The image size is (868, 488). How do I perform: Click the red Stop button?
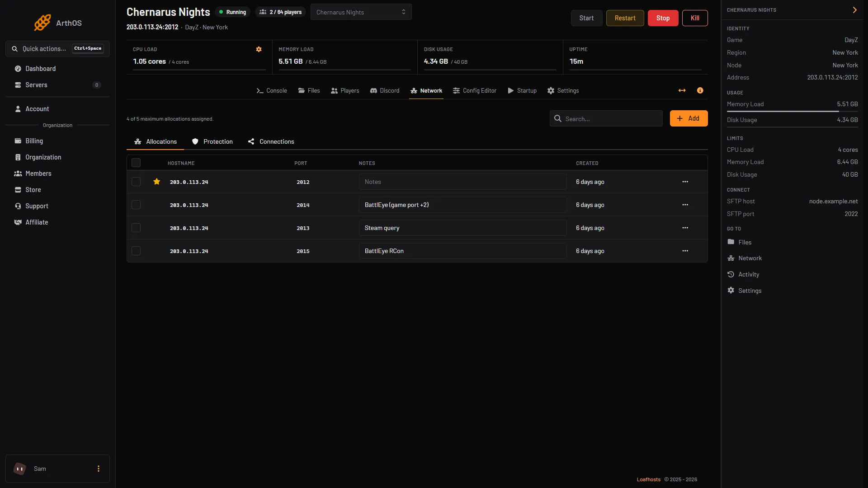click(663, 18)
